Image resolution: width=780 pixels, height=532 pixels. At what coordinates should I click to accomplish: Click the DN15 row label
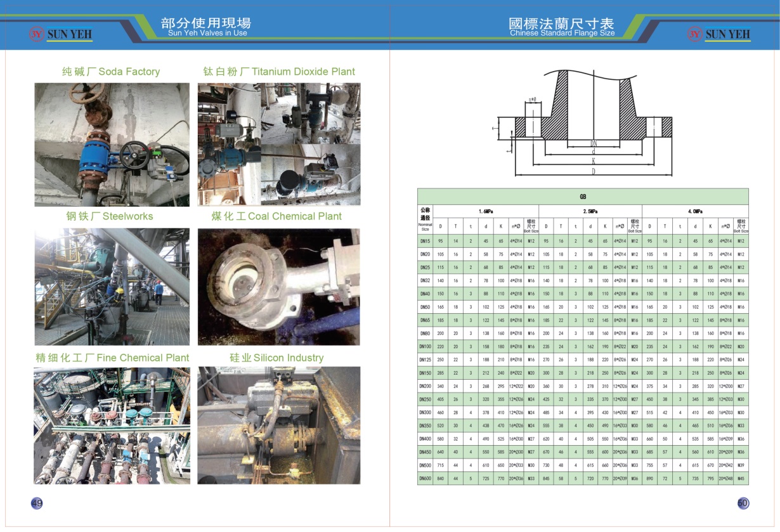pyautogui.click(x=425, y=241)
